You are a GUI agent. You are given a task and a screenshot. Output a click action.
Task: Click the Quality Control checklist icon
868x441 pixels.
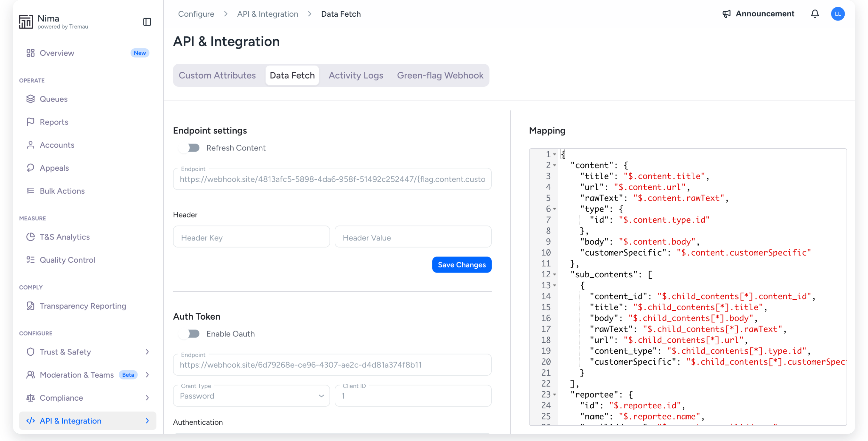coord(31,260)
